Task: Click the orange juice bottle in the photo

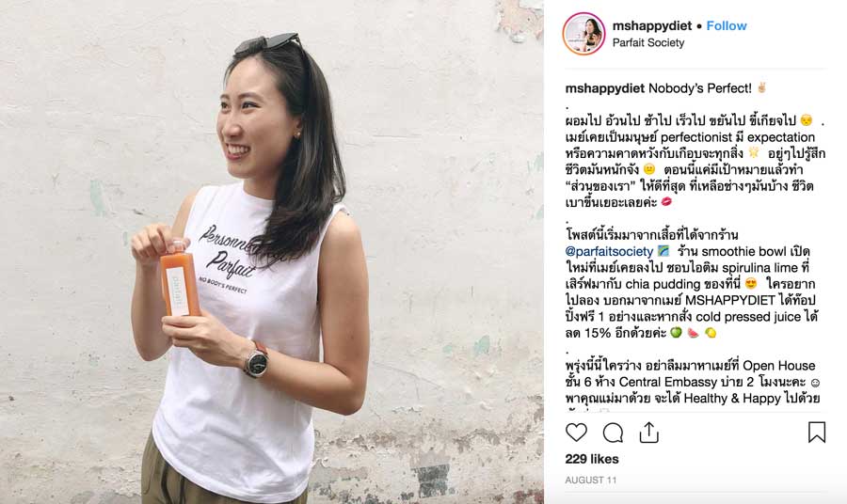Action: [180, 279]
